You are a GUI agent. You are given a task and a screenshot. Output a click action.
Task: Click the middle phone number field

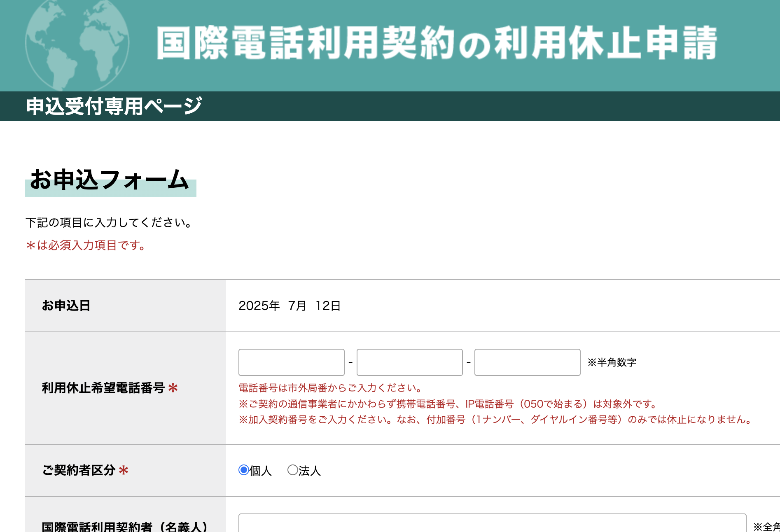410,362
